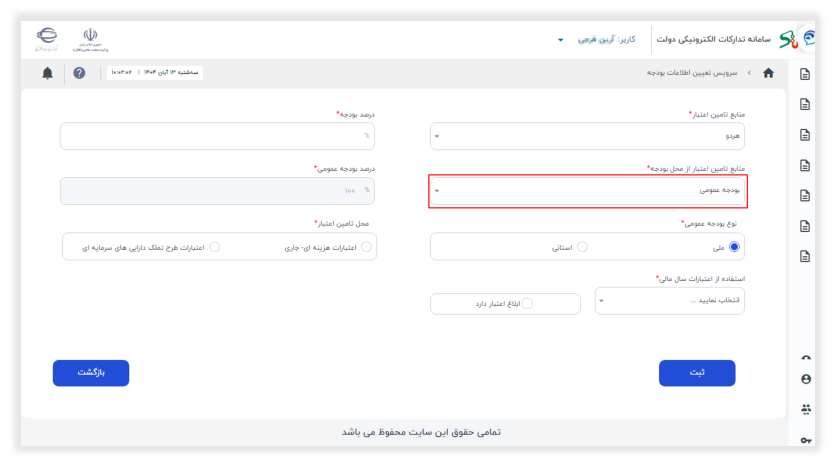Screen dimensions: 835x466
Task: Open notifications bell
Action: [x=47, y=73]
